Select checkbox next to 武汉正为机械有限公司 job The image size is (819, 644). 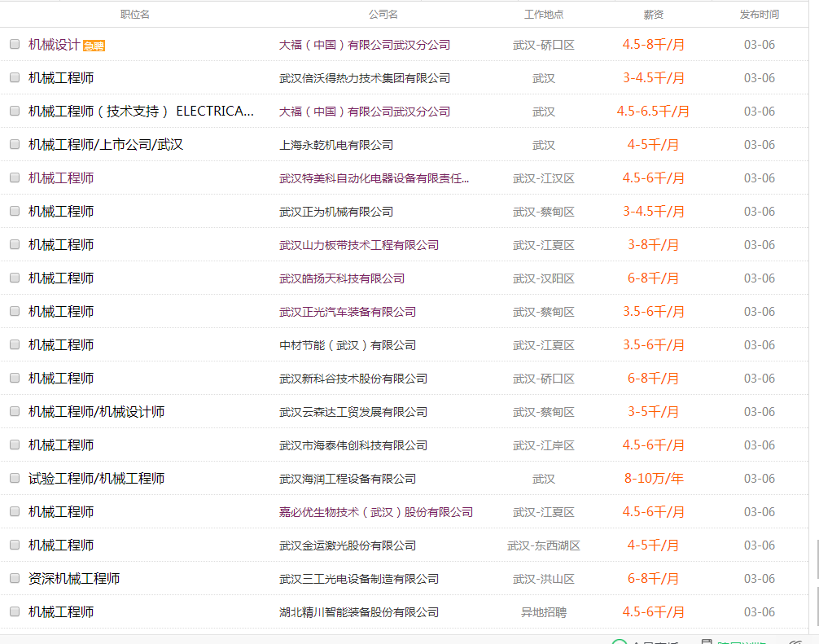[x=15, y=212]
